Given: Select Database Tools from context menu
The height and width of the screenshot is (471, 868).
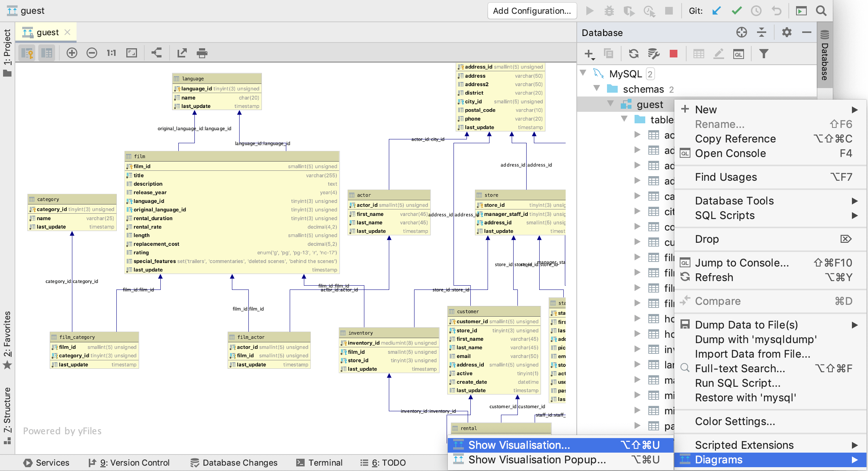Looking at the screenshot, I should pos(733,200).
